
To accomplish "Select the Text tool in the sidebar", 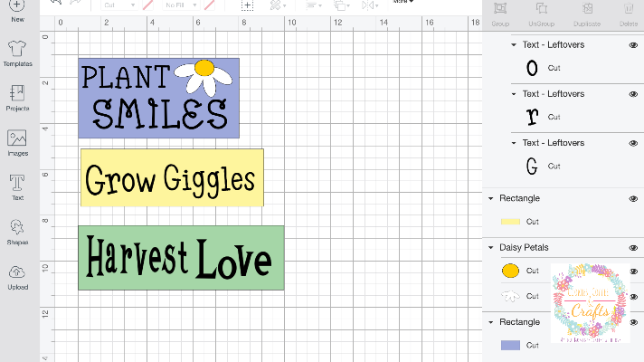I will tap(17, 187).
